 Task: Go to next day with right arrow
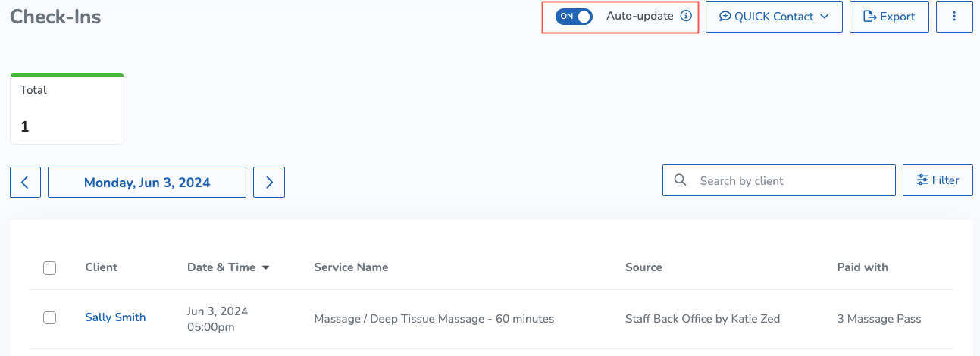(269, 183)
